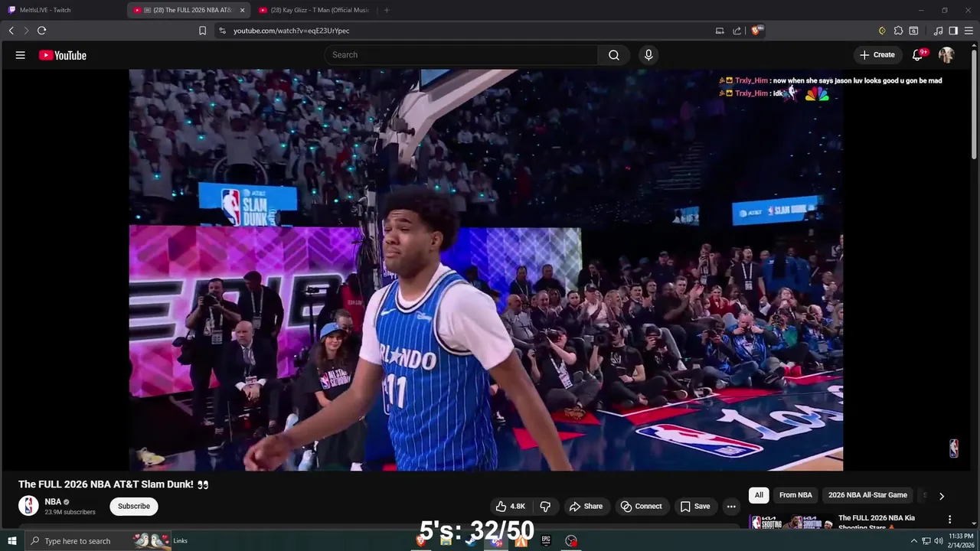Click the address bar URL youtube.com/watch
Viewport: 980px width, 551px height.
tap(291, 31)
